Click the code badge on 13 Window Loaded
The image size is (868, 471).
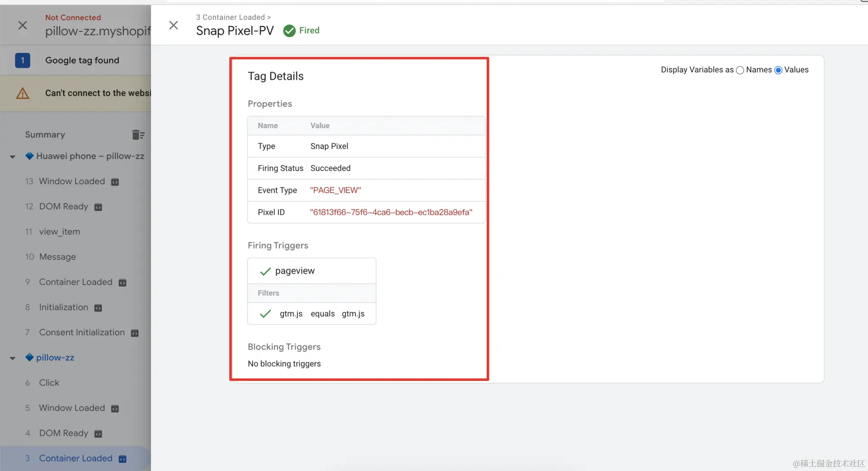tap(115, 182)
